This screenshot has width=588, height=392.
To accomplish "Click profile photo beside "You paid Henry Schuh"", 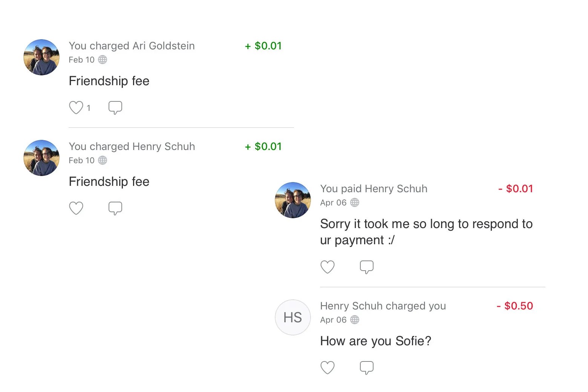I will click(293, 200).
